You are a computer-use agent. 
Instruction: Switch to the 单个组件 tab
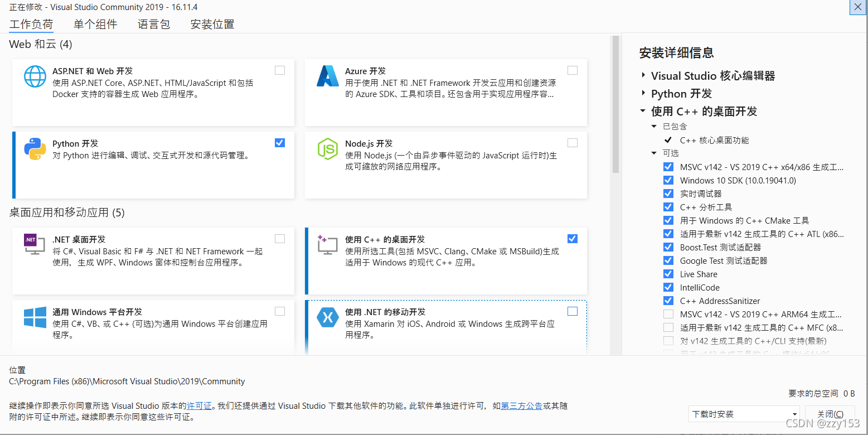tap(95, 24)
